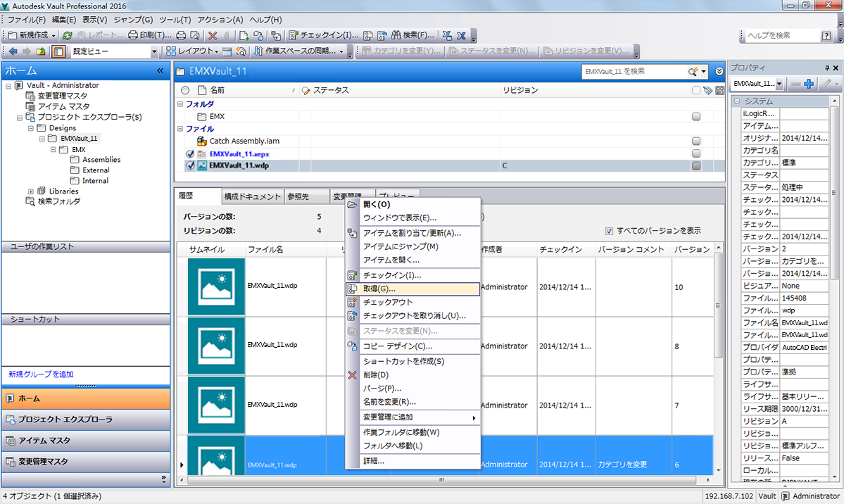Image resolution: width=844 pixels, height=504 pixels.
Task: Open the ツール(T) menu
Action: [x=175, y=20]
